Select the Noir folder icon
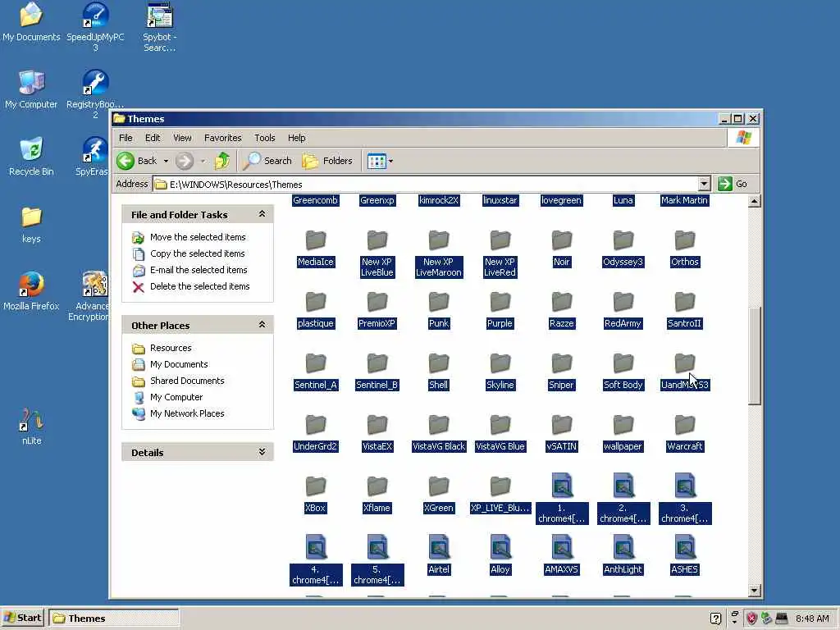 [x=561, y=240]
